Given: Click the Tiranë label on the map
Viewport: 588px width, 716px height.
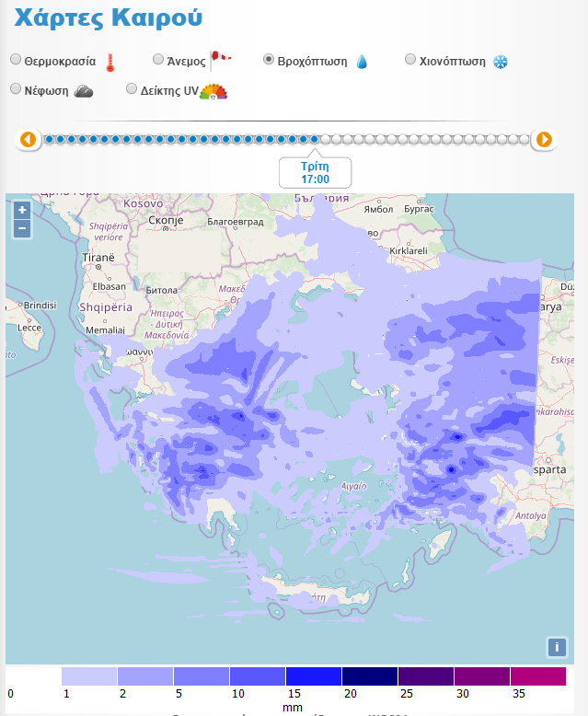Looking at the screenshot, I should point(98,258).
